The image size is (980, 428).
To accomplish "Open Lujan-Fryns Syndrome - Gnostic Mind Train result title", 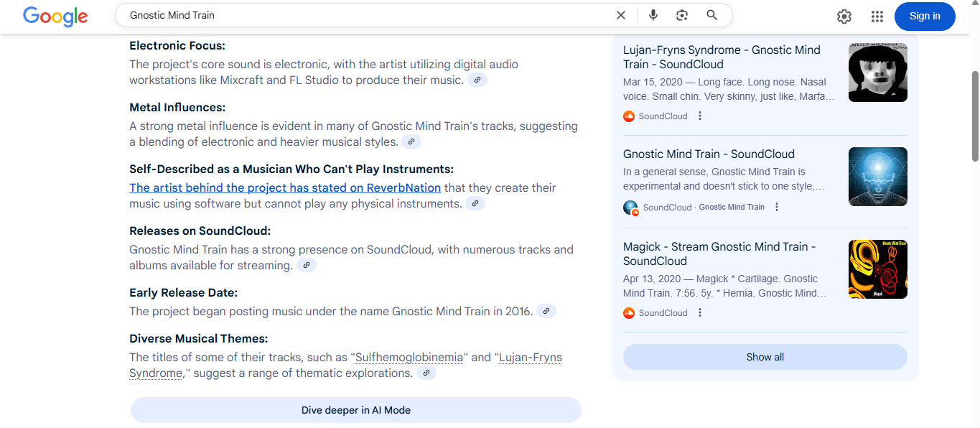I will pyautogui.click(x=722, y=57).
